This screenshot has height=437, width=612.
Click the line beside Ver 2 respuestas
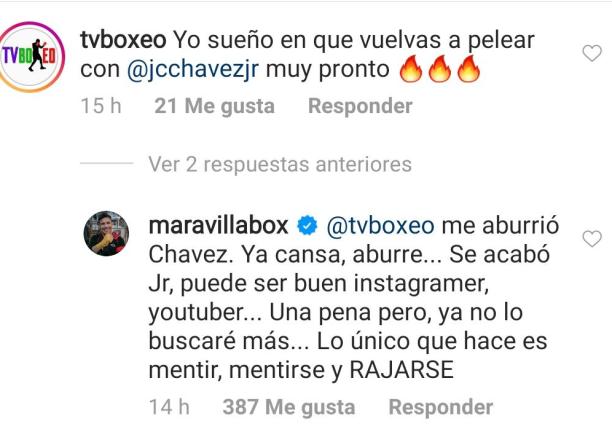point(107,163)
